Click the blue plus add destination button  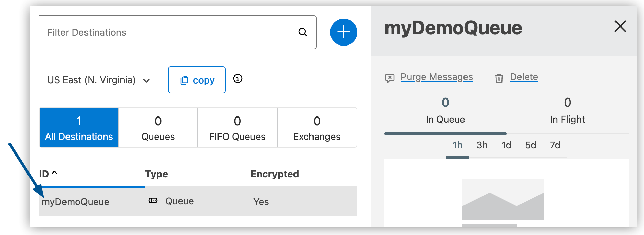pos(343,32)
